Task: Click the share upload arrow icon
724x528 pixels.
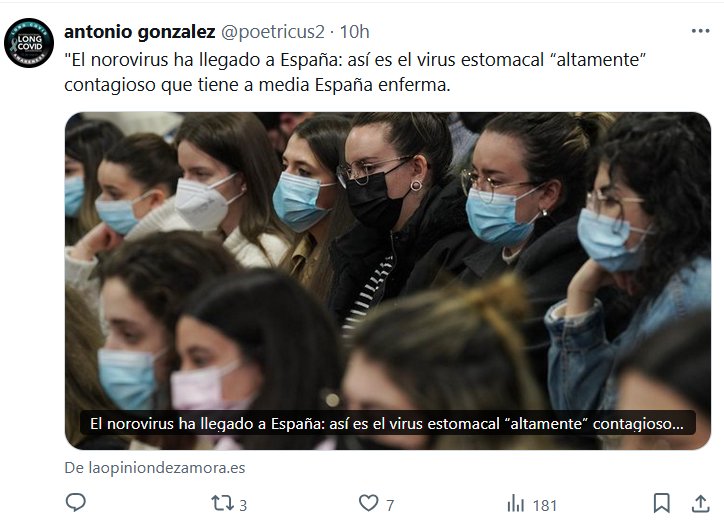Action: (700, 503)
